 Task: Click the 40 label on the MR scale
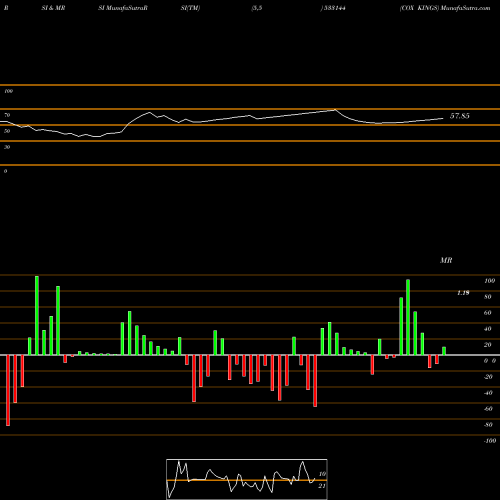pos(488,329)
